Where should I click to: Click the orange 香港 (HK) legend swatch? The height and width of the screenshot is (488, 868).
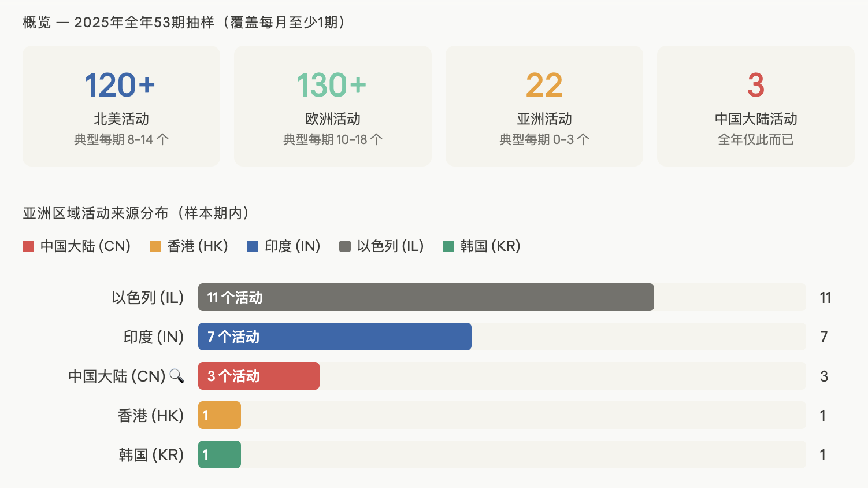click(155, 246)
